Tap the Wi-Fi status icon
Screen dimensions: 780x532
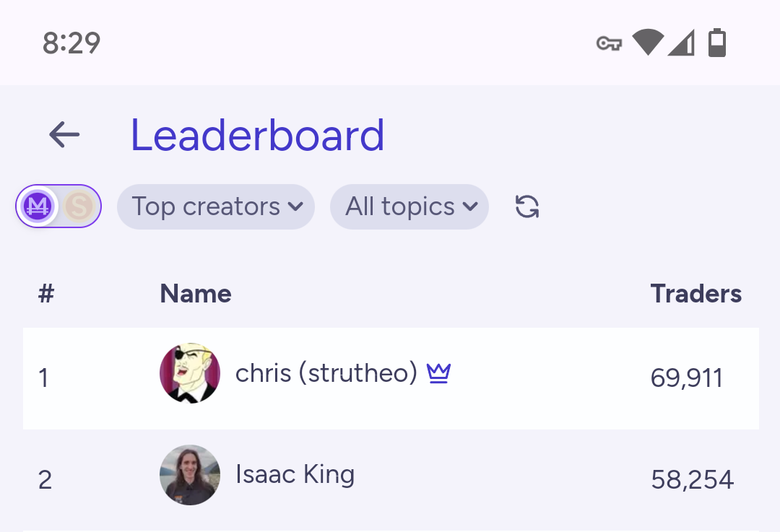point(648,43)
